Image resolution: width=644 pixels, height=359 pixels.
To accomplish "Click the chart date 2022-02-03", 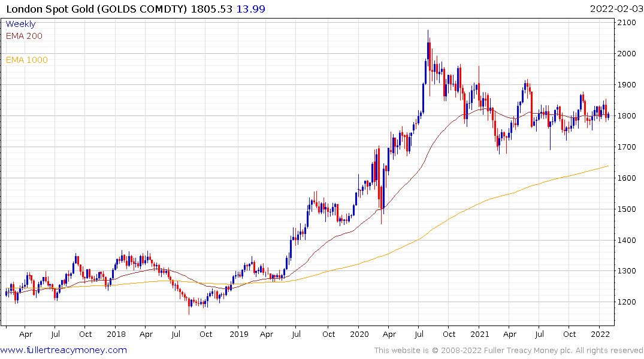I will 616,9.
